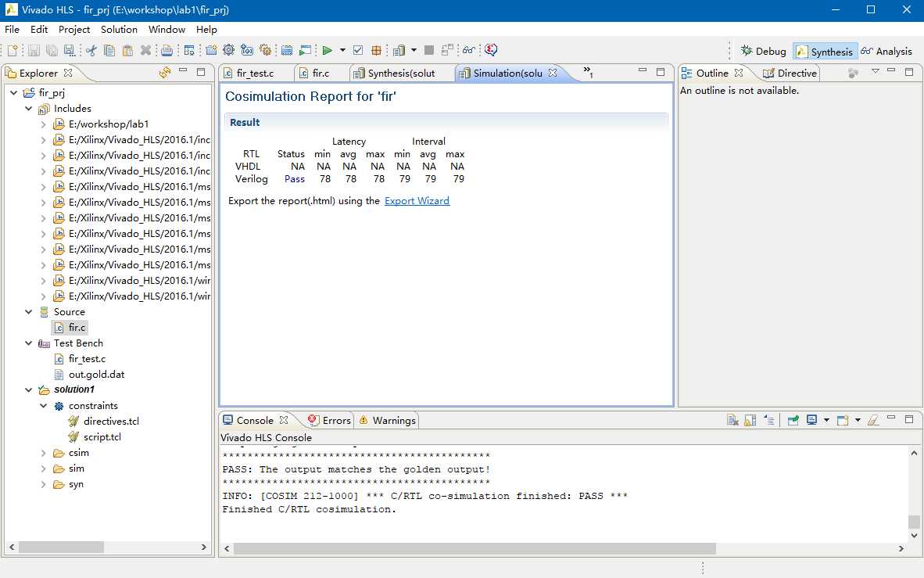This screenshot has height=578, width=924.
Task: Click Explorer horizontal scrollbar thumb
Action: tap(61, 547)
